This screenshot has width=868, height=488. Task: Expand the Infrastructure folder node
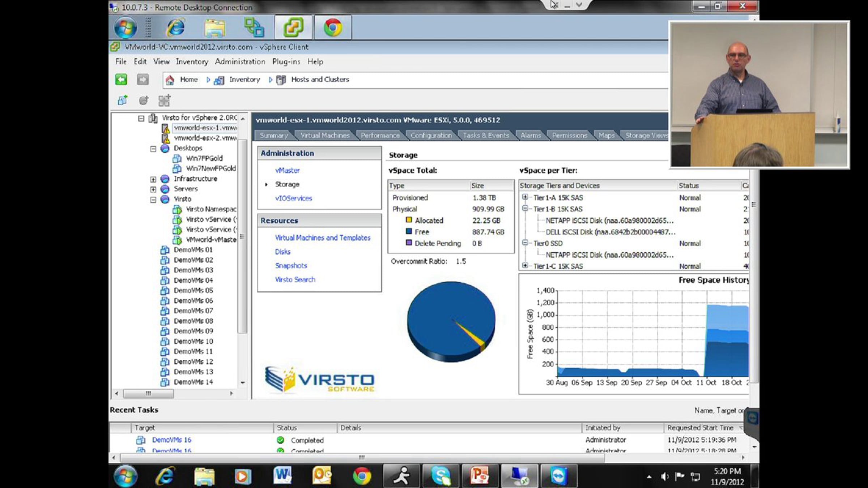click(153, 179)
